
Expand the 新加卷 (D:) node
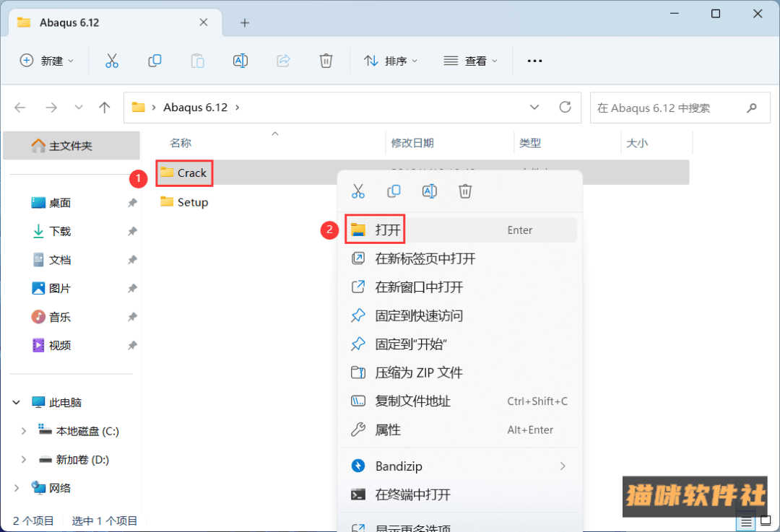(x=23, y=459)
